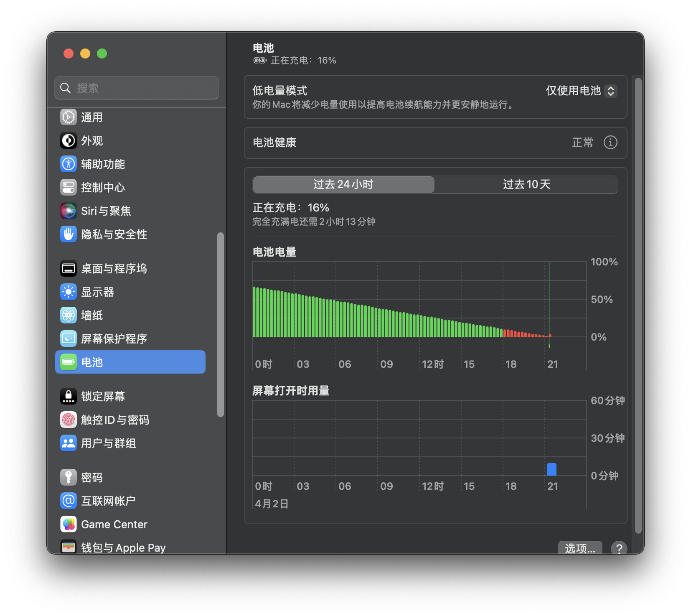691x616 pixels.
Task: Click the question mark help button
Action: (x=619, y=548)
